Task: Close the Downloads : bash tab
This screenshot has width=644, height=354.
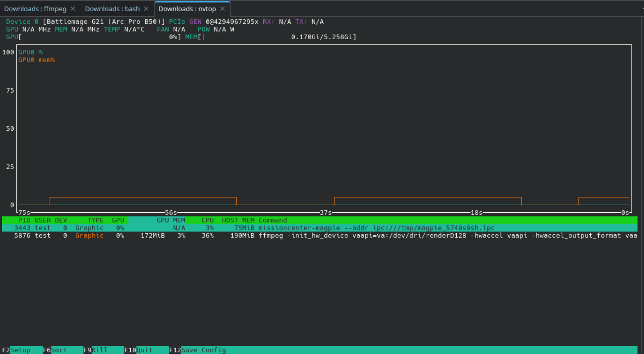Action: [x=146, y=8]
